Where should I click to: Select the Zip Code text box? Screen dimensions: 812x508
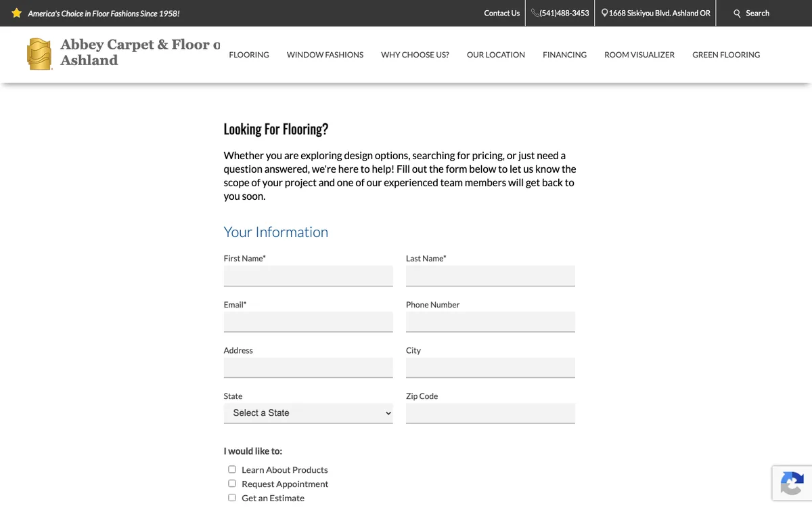click(x=491, y=413)
